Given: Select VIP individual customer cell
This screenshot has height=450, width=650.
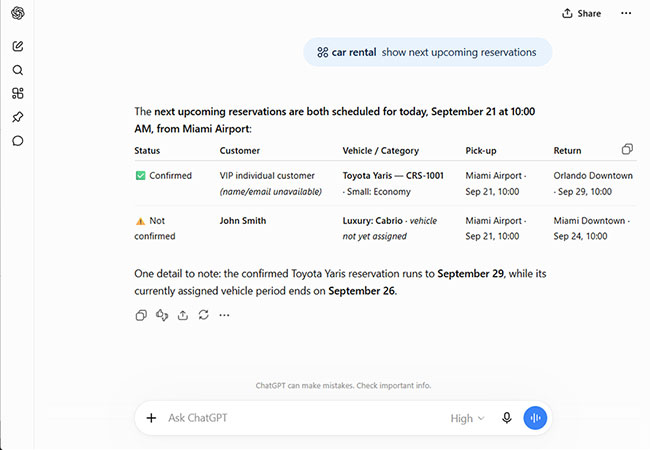Looking at the screenshot, I should (x=271, y=183).
